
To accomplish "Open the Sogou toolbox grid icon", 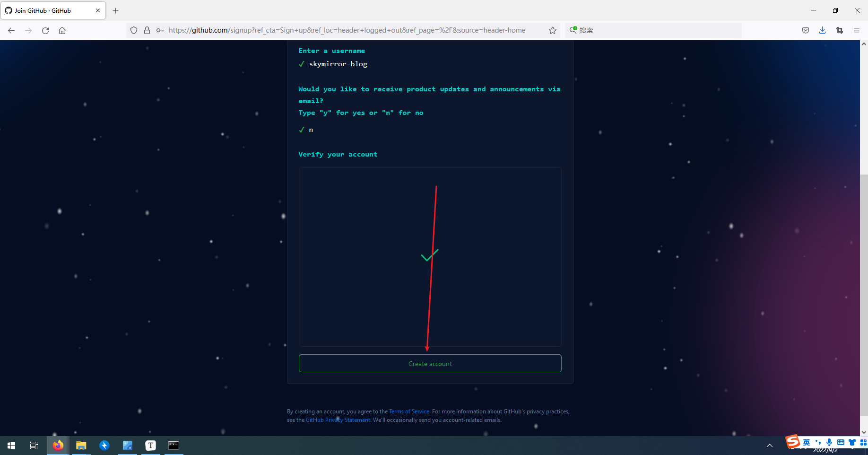I will [x=863, y=442].
